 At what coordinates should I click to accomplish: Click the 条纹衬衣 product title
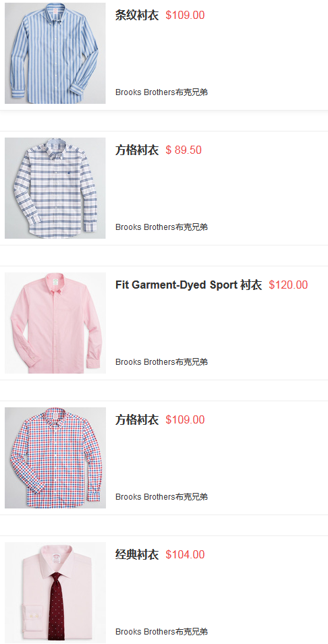coord(137,16)
